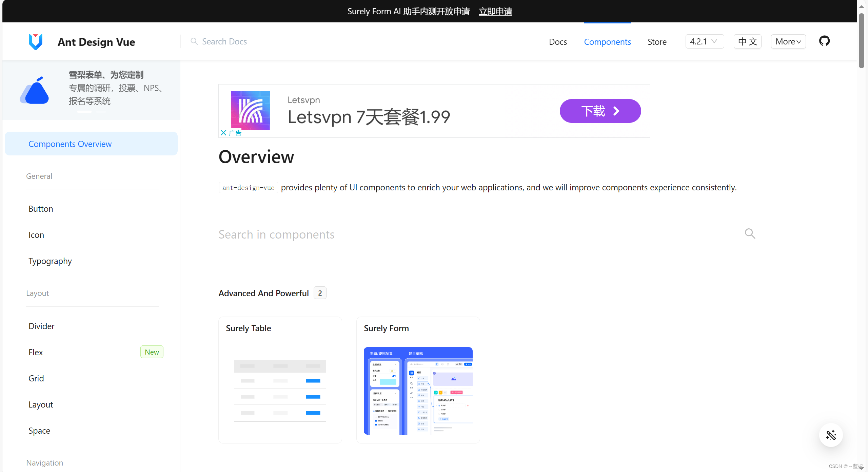Open the Surely Table card
Viewport: 868px width, 472px height.
click(280, 380)
